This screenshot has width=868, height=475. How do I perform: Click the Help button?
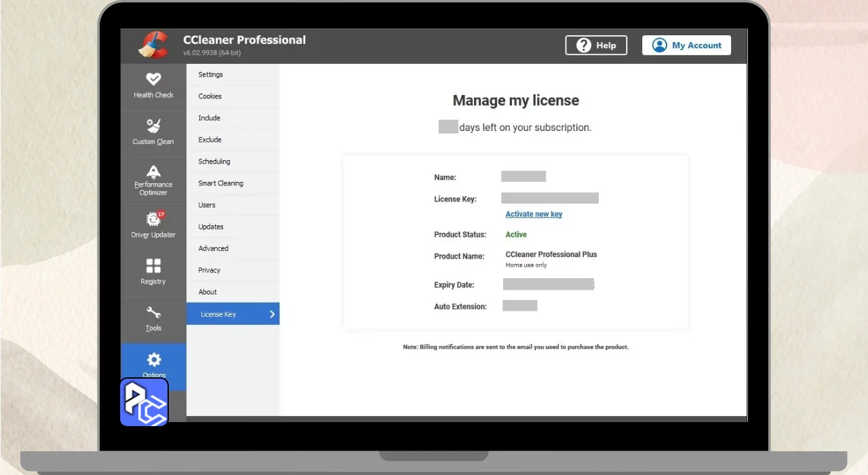(x=596, y=45)
